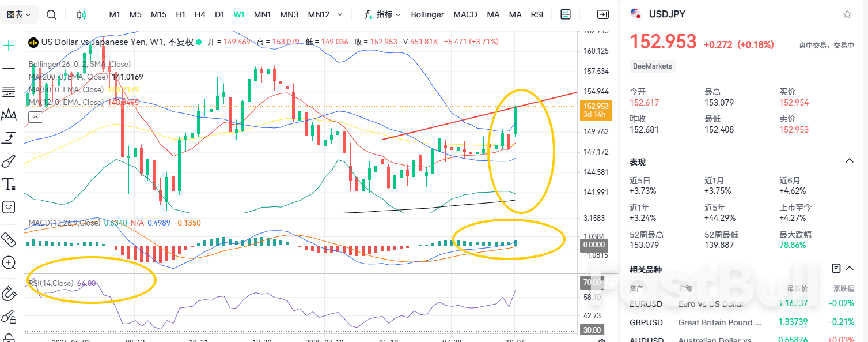The height and width of the screenshot is (342, 868).
Task: Toggle the right side panel visibility
Action: (x=603, y=14)
